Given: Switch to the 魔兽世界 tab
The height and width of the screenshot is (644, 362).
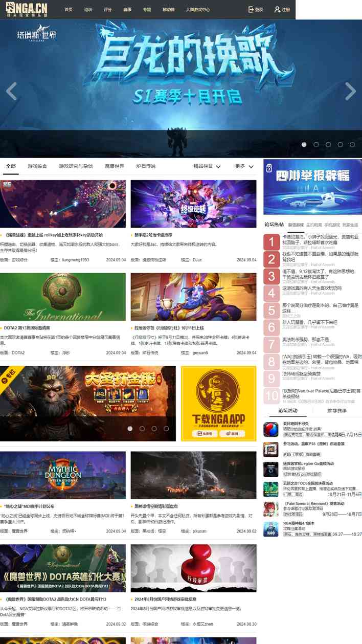Looking at the screenshot, I should (x=115, y=166).
